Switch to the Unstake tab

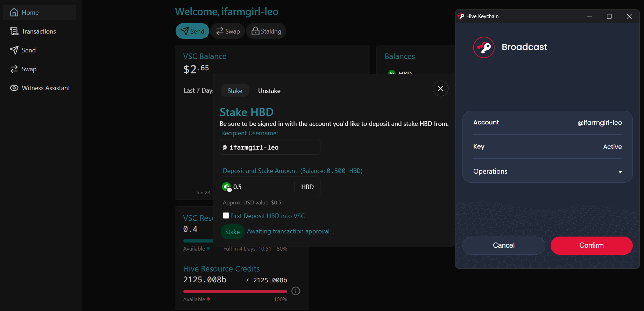click(x=269, y=91)
